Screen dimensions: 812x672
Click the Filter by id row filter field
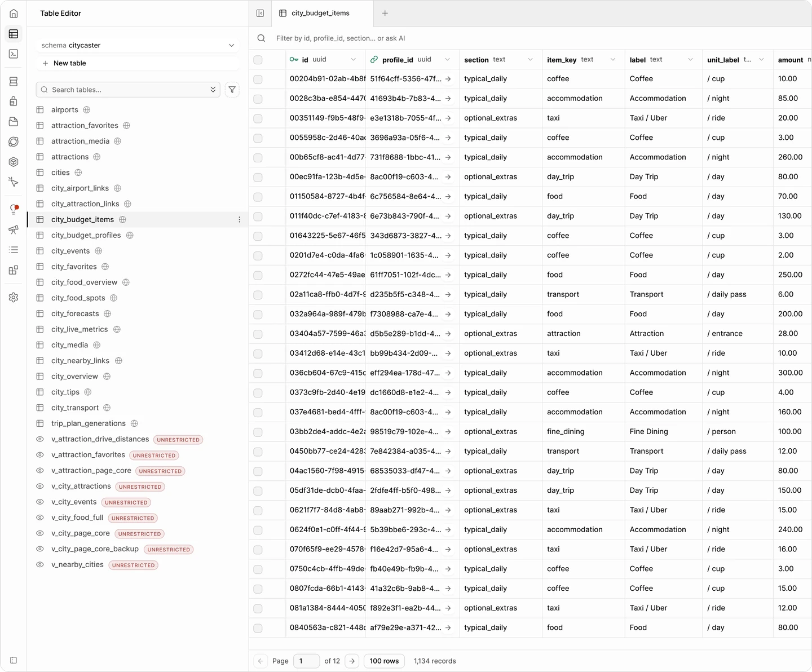[x=341, y=38]
